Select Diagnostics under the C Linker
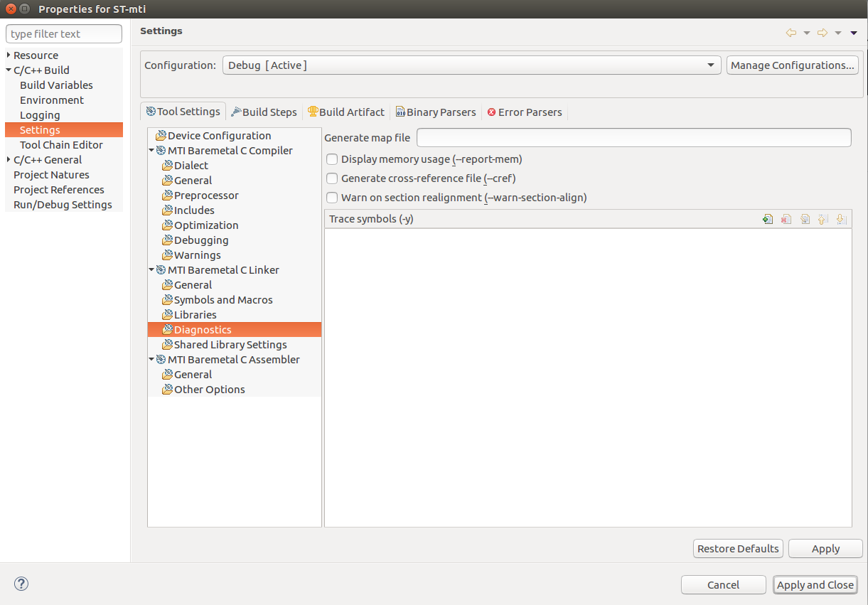 [x=235, y=330]
